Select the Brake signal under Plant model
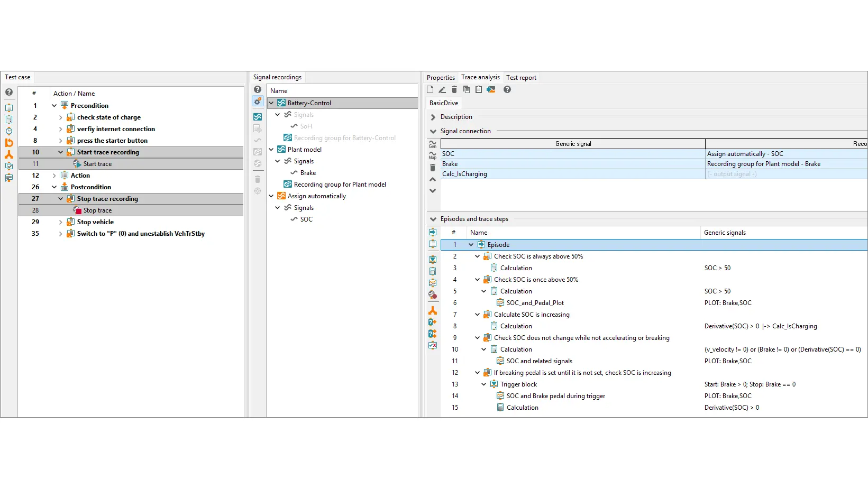 (308, 173)
